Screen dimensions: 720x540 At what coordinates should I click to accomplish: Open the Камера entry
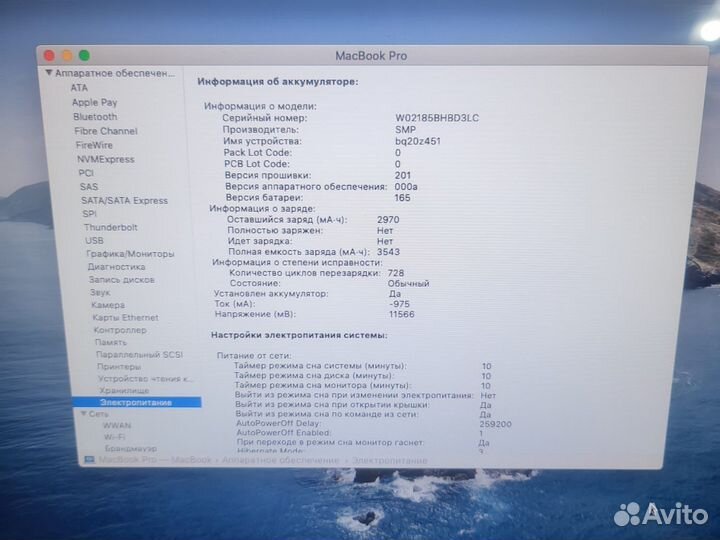pyautogui.click(x=108, y=305)
